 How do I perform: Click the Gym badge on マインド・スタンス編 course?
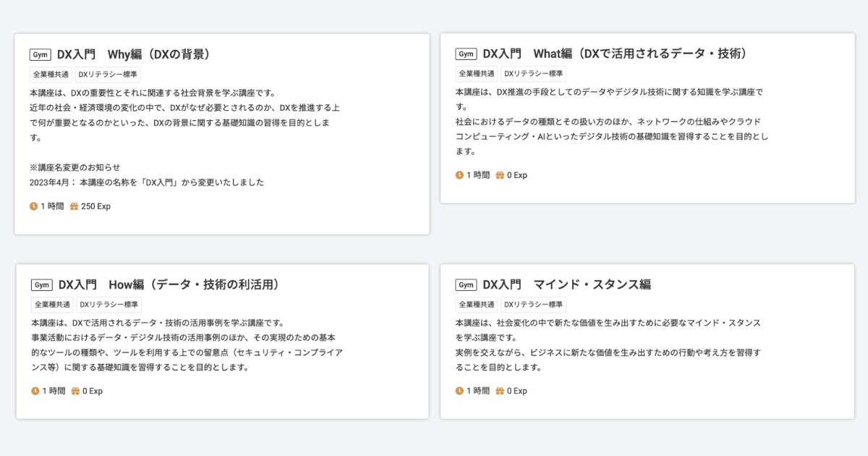click(466, 285)
